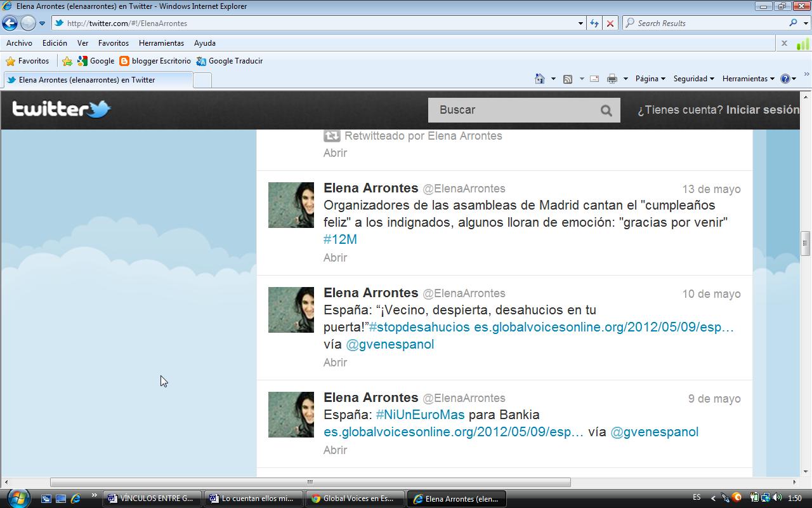
Task: Open the Archivo menu
Action: 19,43
